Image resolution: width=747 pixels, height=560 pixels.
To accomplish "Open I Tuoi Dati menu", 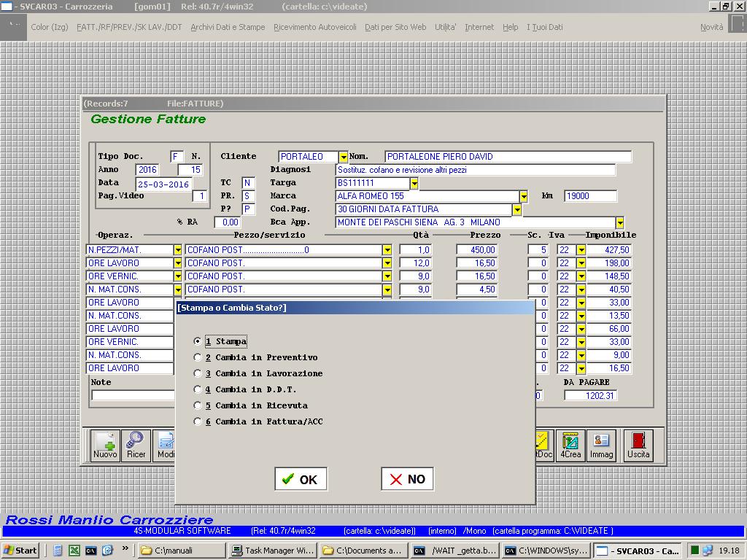I will tap(544, 27).
